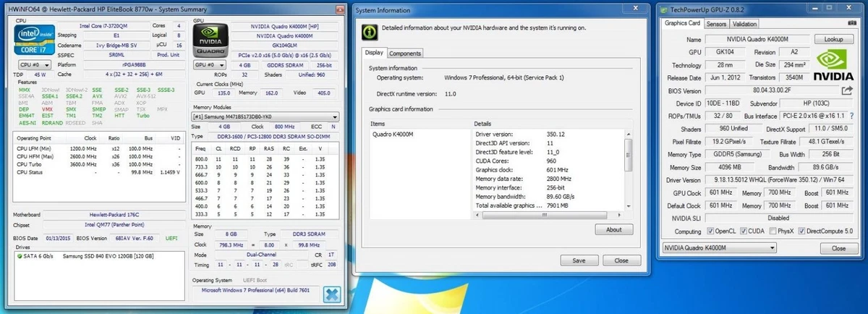Click the Driver Version field in GPU-Z
The height and width of the screenshot is (314, 868).
pyautogui.click(x=779, y=180)
